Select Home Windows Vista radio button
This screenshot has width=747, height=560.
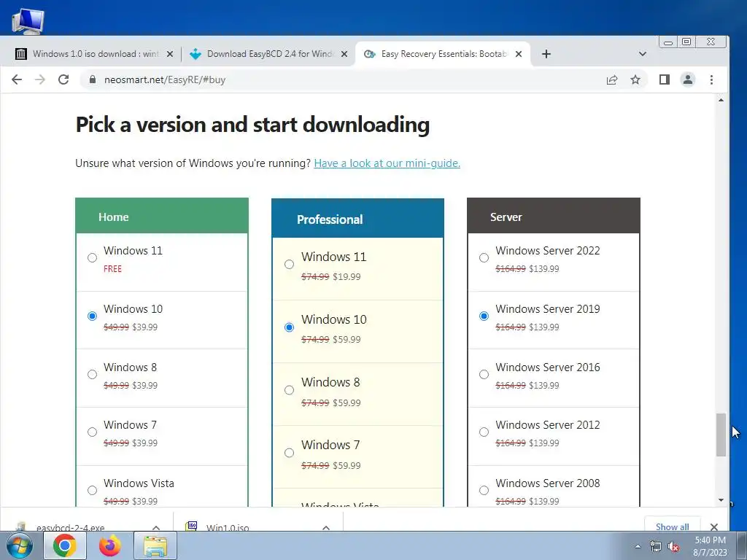(93, 491)
